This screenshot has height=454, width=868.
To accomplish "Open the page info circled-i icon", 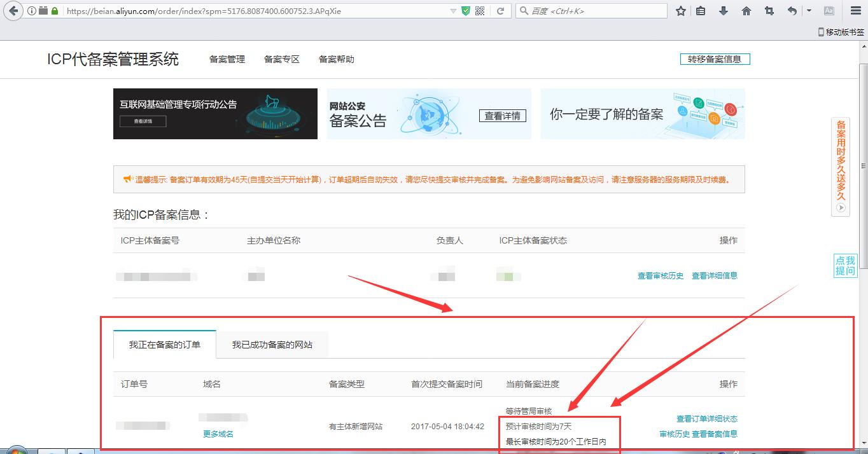I will 32,10.
